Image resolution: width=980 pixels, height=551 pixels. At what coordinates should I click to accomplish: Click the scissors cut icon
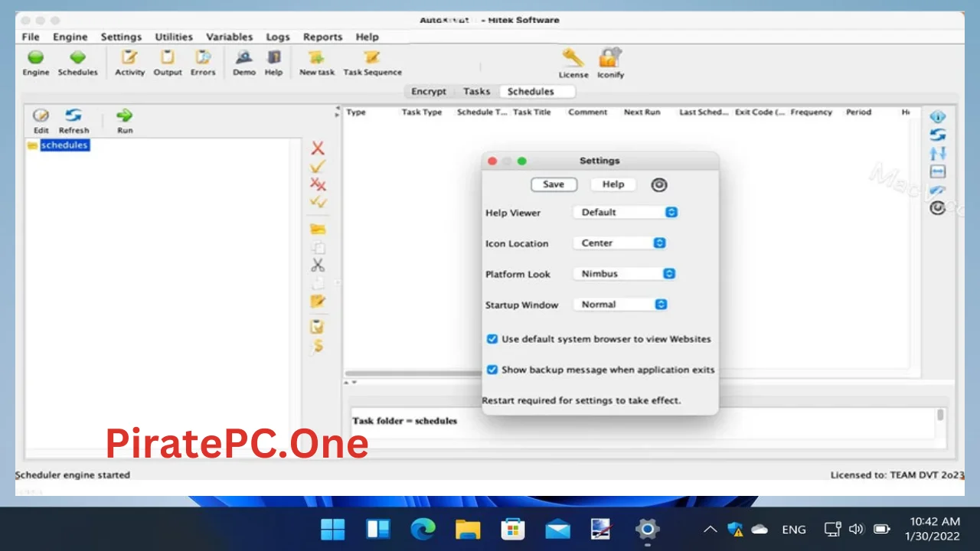(x=318, y=265)
